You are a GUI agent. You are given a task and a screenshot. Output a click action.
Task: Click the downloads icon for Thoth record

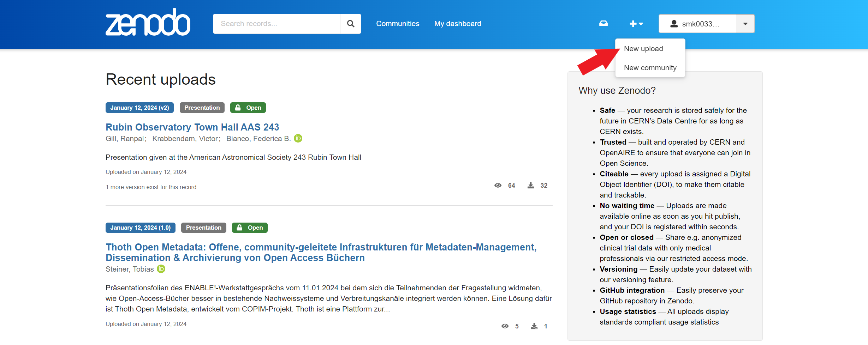click(x=534, y=326)
